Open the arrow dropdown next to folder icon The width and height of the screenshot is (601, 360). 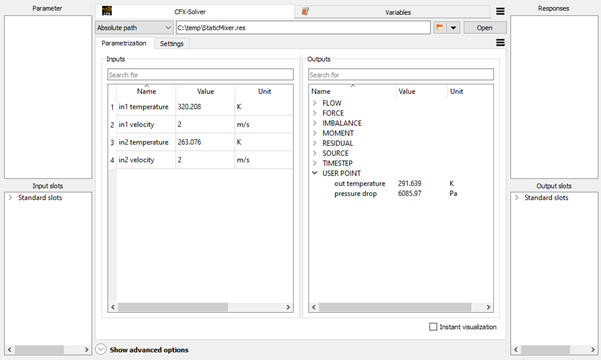point(453,28)
